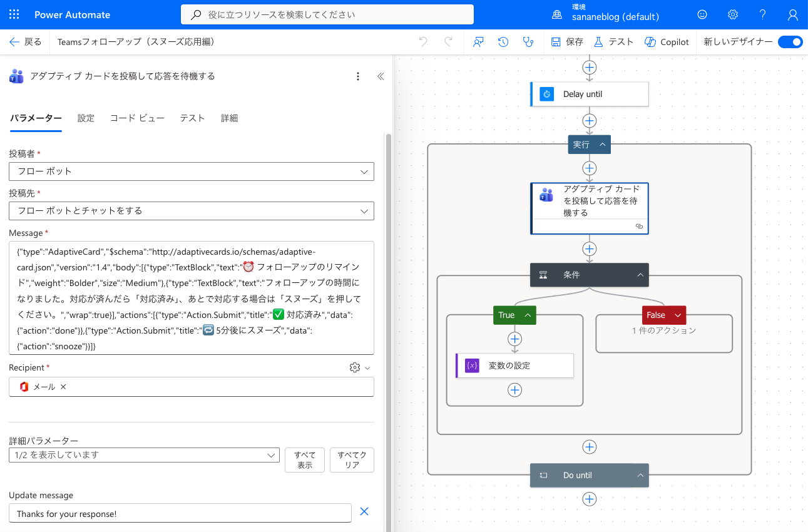Image resolution: width=808 pixels, height=532 pixels.
Task: Click the すべてクリア button
Action: [352, 460]
